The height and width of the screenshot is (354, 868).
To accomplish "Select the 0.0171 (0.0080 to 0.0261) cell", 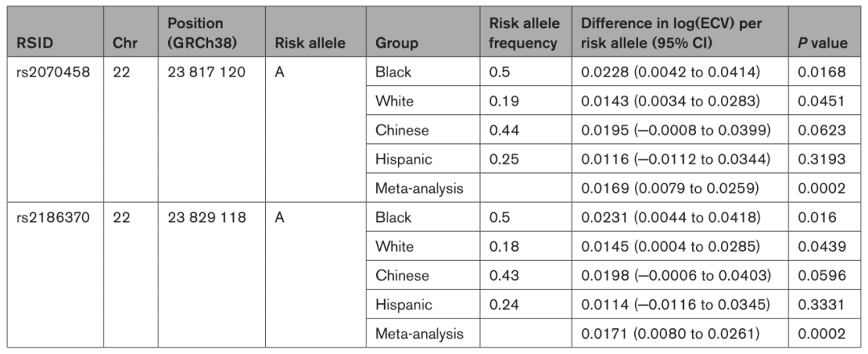I will click(x=671, y=333).
